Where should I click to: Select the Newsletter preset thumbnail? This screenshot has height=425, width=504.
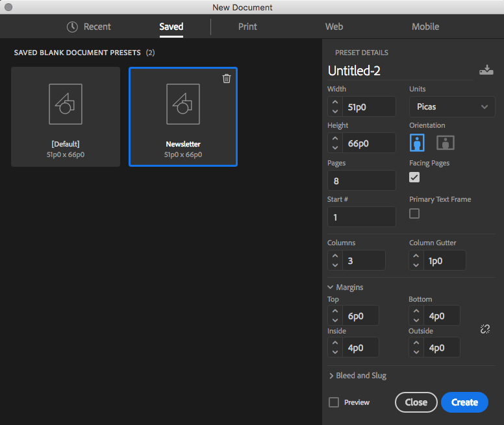pyautogui.click(x=183, y=117)
